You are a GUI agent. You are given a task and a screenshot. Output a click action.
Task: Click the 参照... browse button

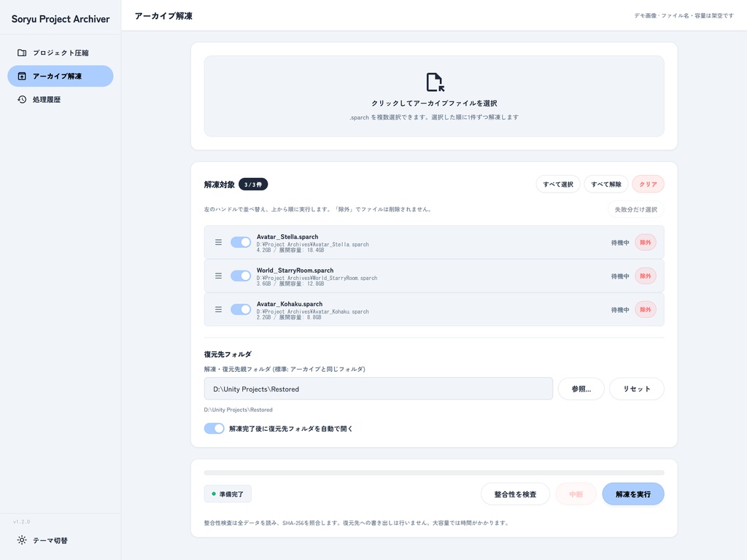[581, 389]
